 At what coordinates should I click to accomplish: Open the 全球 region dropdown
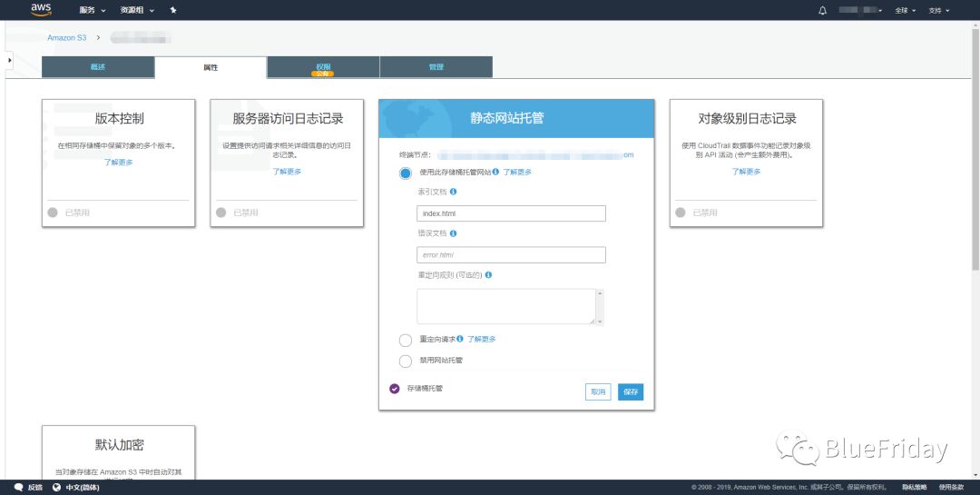[905, 10]
